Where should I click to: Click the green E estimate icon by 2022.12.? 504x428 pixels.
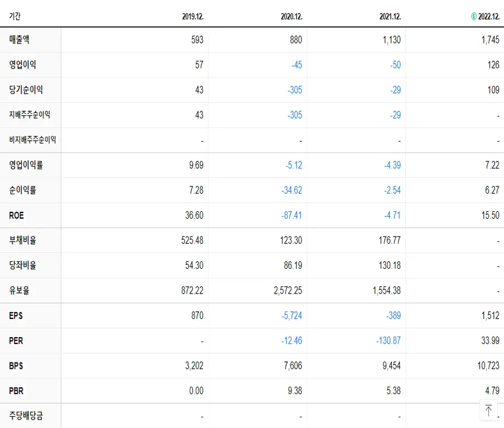pos(474,16)
